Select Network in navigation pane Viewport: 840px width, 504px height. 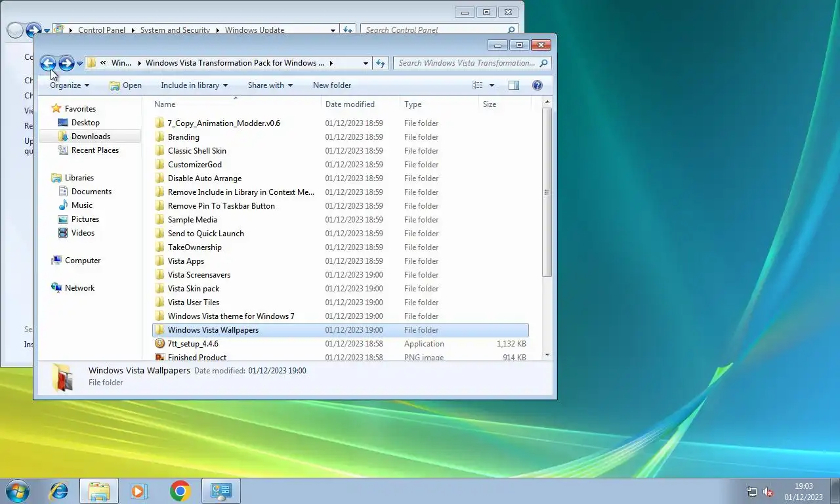[x=79, y=288]
